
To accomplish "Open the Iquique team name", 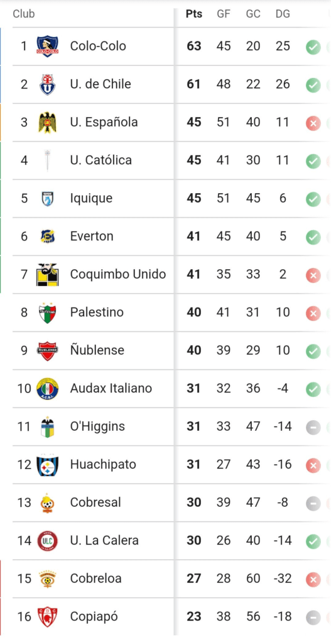I will 91,198.
